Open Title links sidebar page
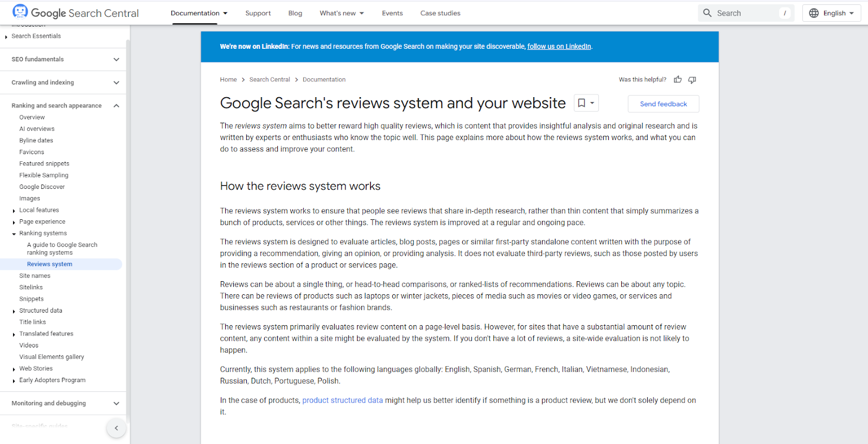 (x=33, y=322)
